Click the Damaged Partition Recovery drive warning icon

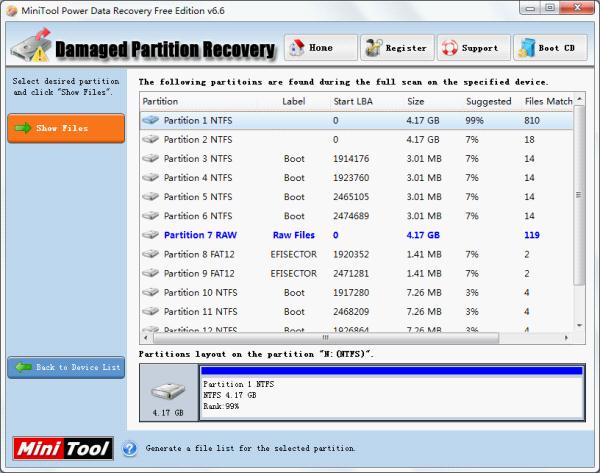(x=31, y=46)
